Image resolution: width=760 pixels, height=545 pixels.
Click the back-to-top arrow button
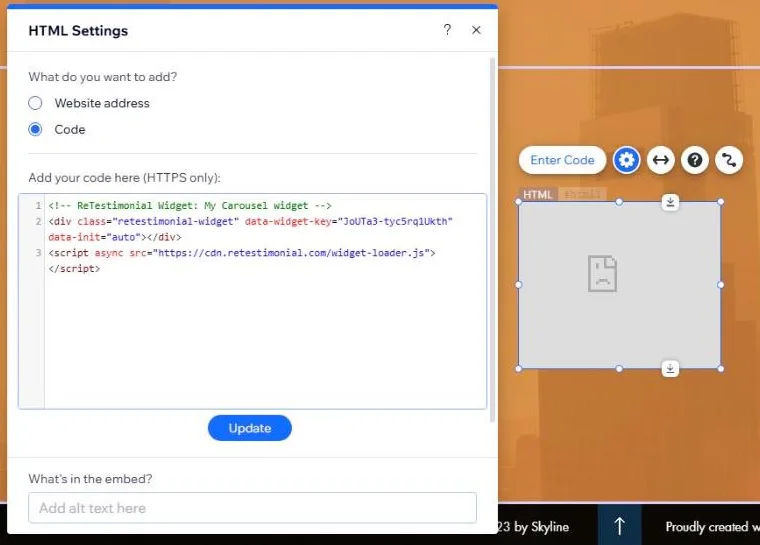pyautogui.click(x=619, y=525)
